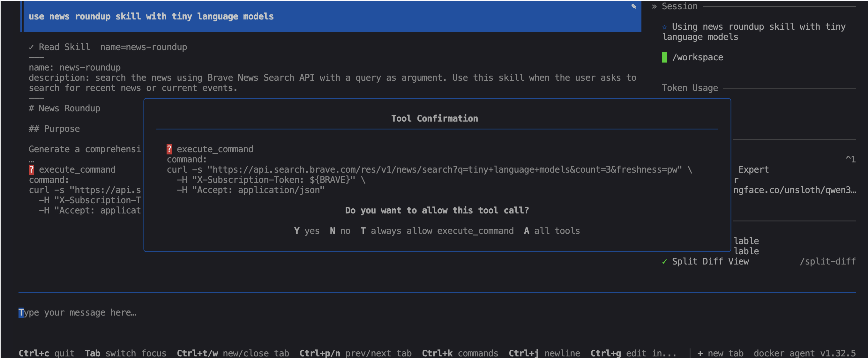
Task: Click the checkmark next to Read Skill
Action: [31, 47]
